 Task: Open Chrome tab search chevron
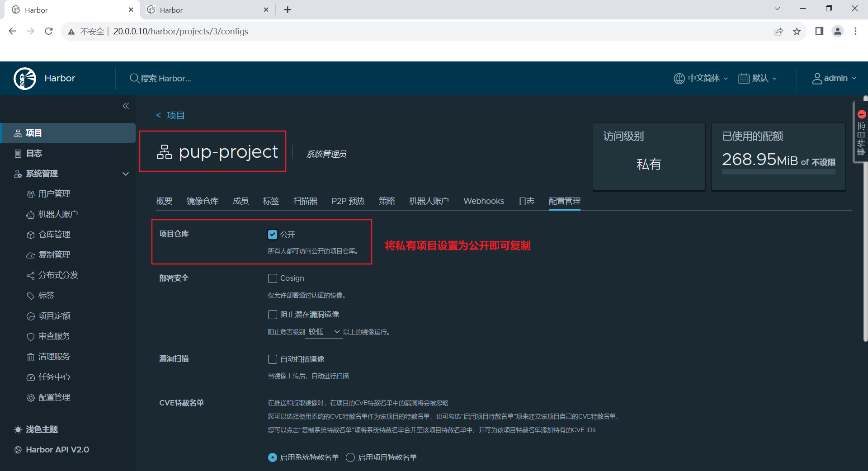coord(777,9)
